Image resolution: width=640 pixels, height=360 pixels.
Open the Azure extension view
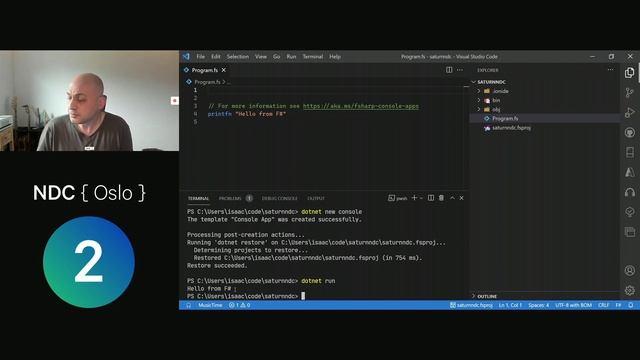click(629, 172)
